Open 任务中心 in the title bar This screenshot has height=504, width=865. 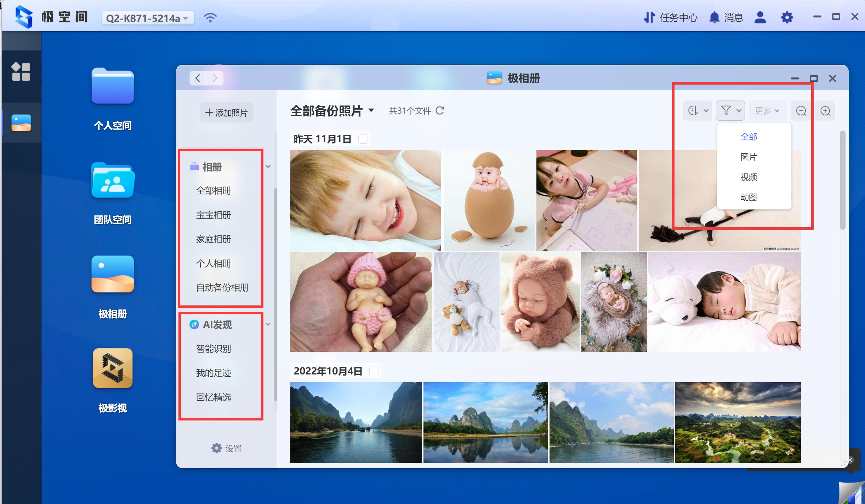click(678, 17)
